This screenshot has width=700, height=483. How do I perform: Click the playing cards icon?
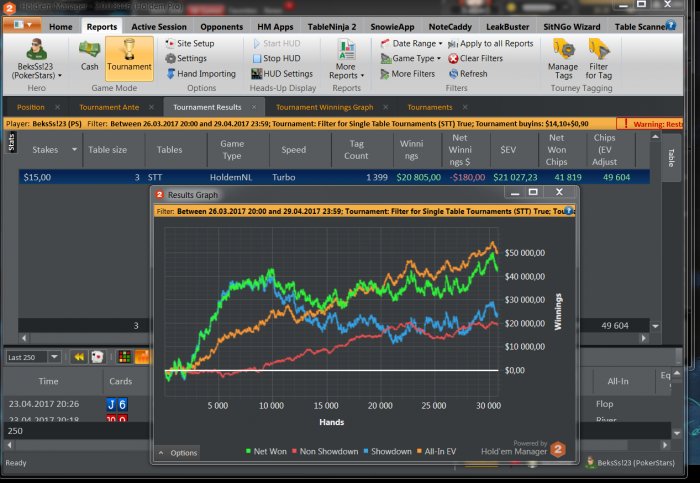97,357
